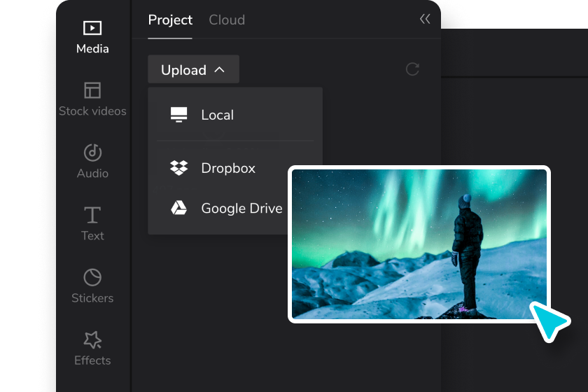The height and width of the screenshot is (392, 588).
Task: Open the Stock videos panel
Action: 92,99
